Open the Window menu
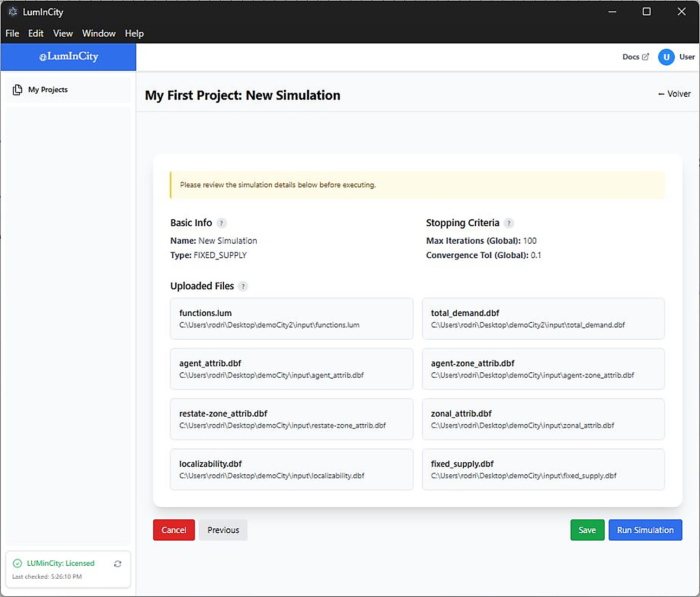700x597 pixels. (x=99, y=33)
